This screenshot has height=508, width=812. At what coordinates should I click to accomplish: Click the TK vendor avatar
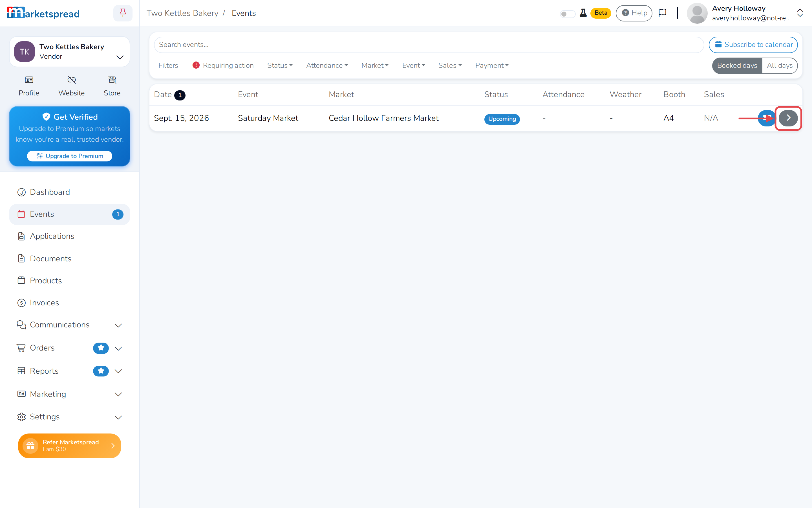25,52
